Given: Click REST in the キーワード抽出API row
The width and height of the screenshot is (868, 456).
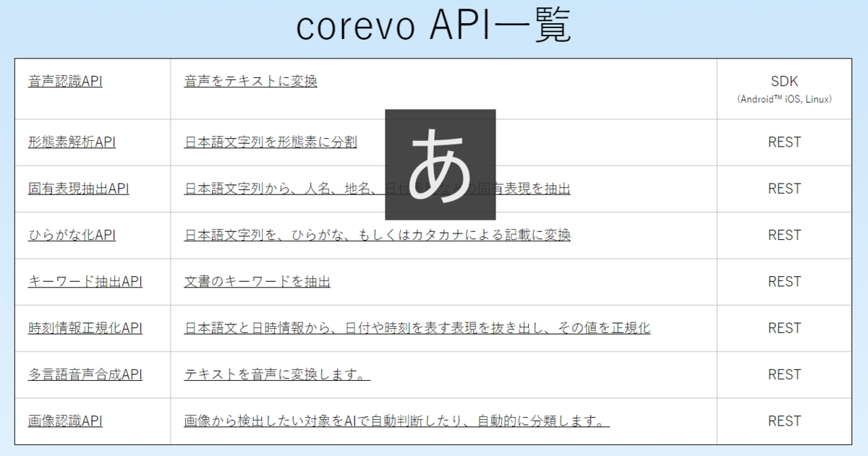Looking at the screenshot, I should point(784,282).
